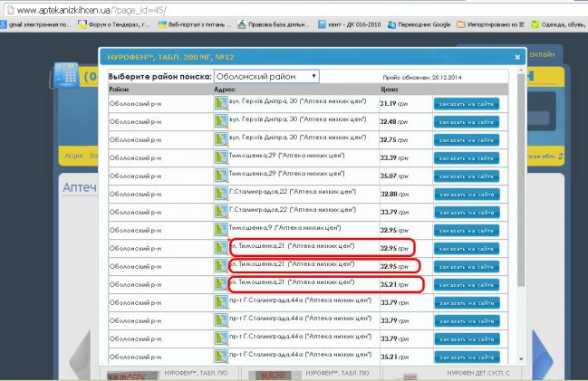
Task: Click the price 35.07 грн
Action: click(394, 176)
